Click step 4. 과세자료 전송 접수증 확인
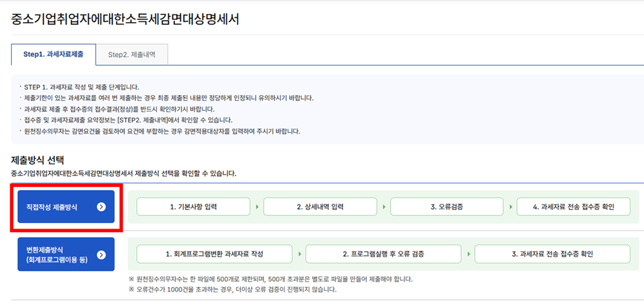644x306 pixels. [x=573, y=207]
